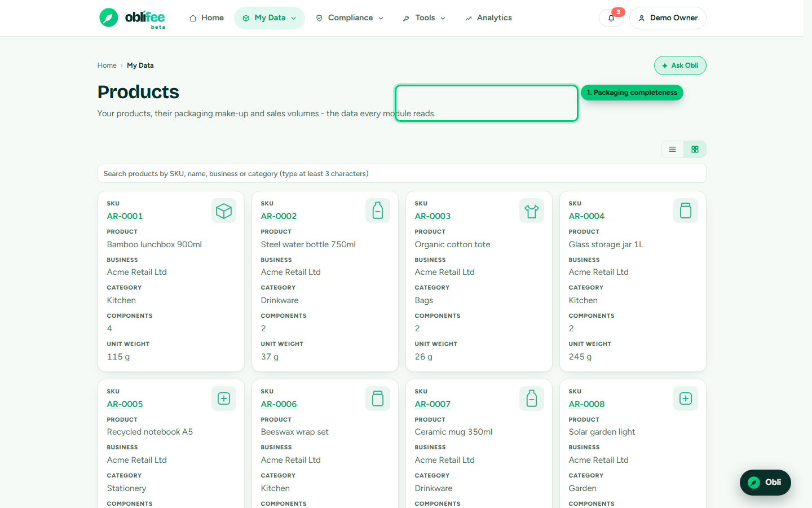Image resolution: width=812 pixels, height=508 pixels.
Task: Click the jar icon on AR-0004 card
Action: [x=686, y=211]
